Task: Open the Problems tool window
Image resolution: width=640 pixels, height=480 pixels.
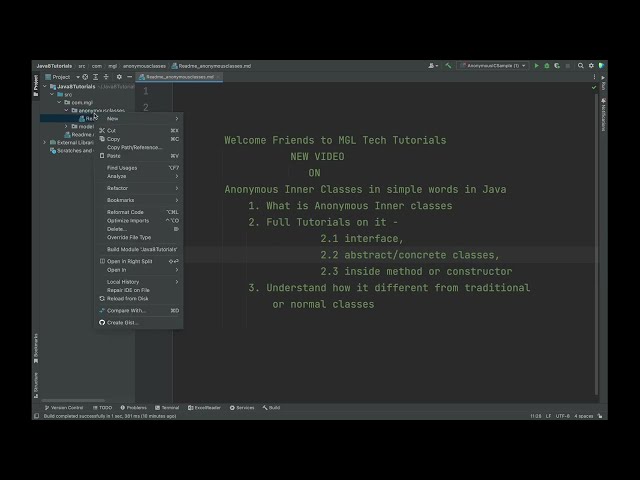Action: [133, 407]
